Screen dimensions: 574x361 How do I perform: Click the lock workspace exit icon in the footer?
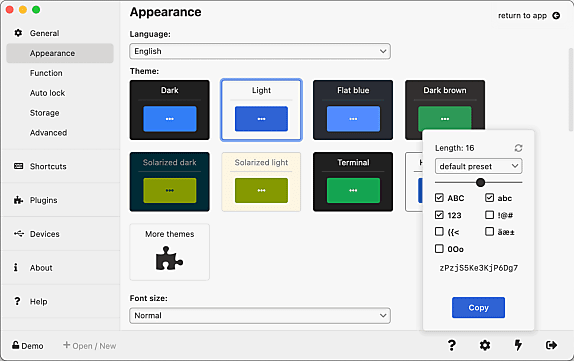click(x=551, y=345)
